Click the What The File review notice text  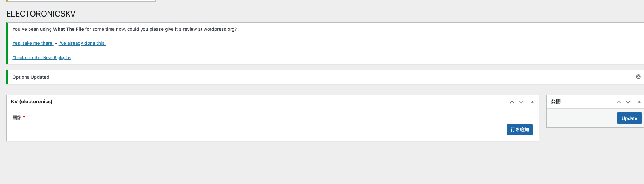(125, 29)
